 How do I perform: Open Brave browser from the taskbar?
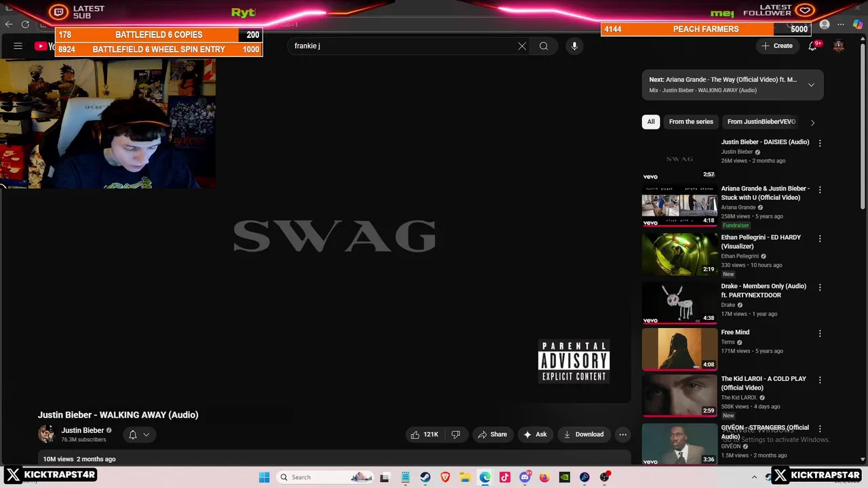click(x=445, y=477)
